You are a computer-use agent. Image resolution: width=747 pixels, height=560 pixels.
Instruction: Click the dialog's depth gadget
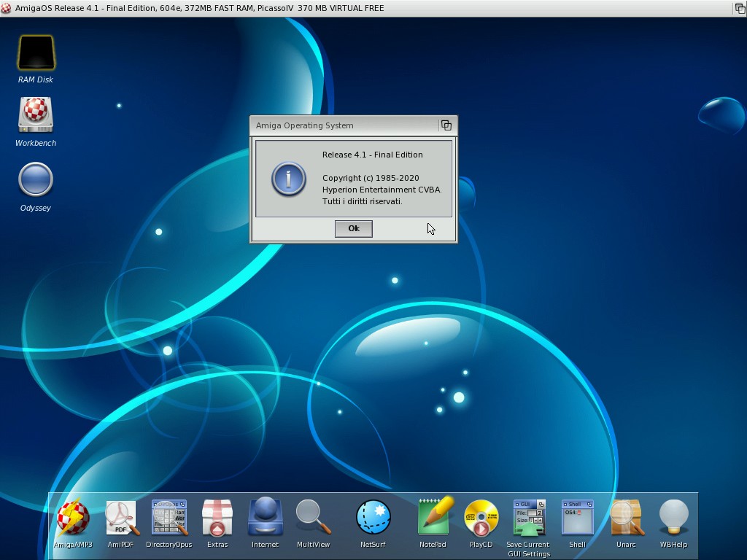pos(446,125)
